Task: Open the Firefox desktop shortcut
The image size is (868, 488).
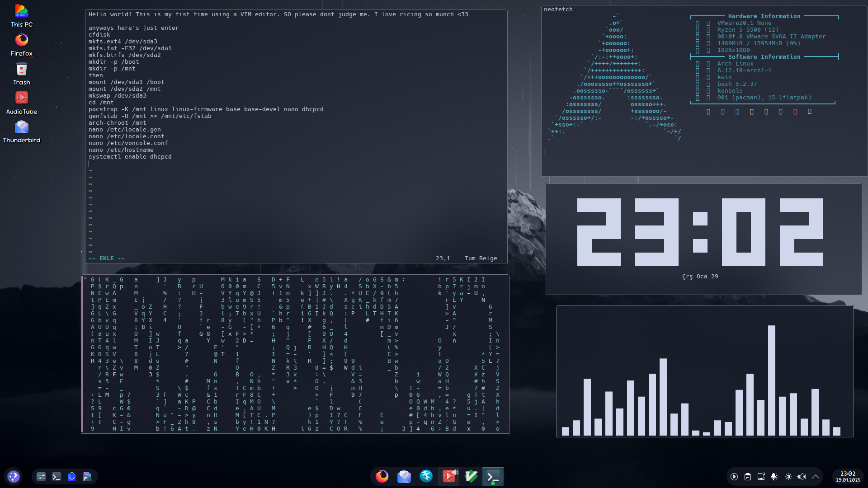Action: click(x=22, y=45)
